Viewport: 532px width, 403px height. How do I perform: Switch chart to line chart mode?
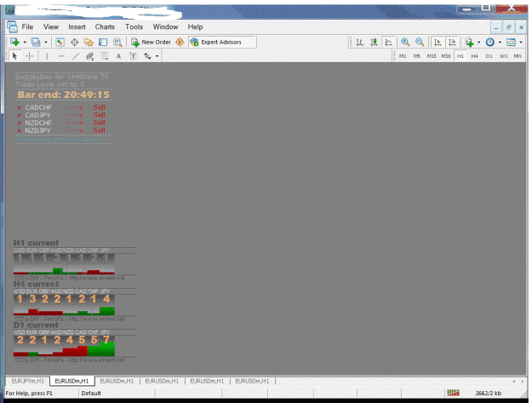[388, 42]
